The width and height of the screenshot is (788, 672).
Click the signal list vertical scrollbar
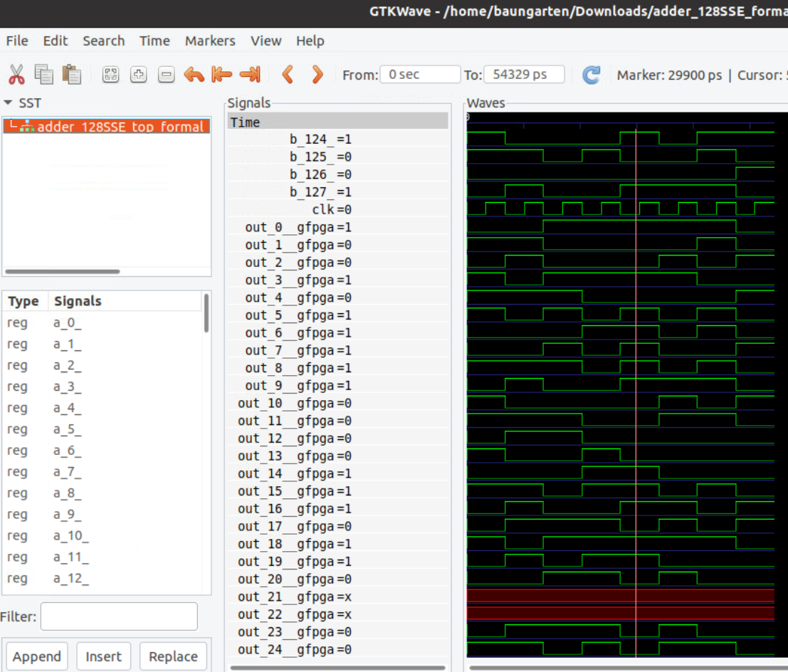(206, 314)
